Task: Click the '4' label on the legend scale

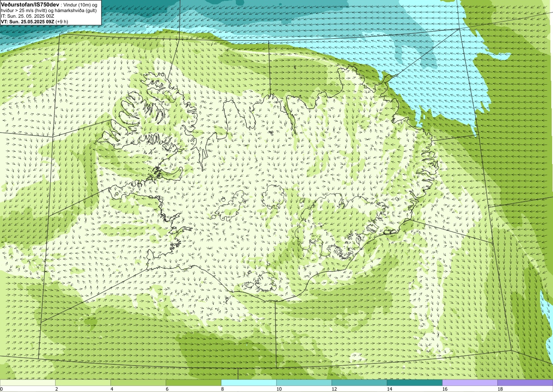Action: tap(112, 389)
